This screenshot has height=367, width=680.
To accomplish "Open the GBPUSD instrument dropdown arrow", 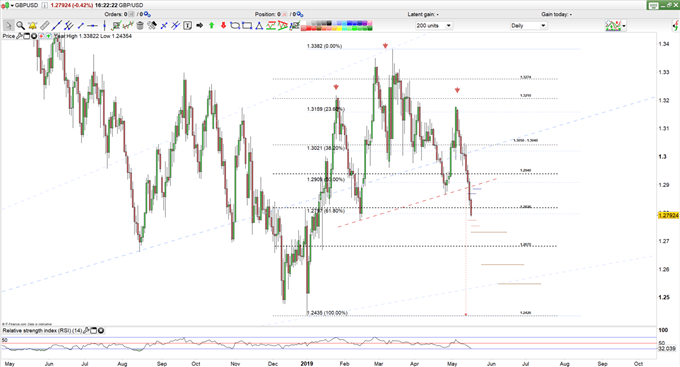I will pos(12,5).
